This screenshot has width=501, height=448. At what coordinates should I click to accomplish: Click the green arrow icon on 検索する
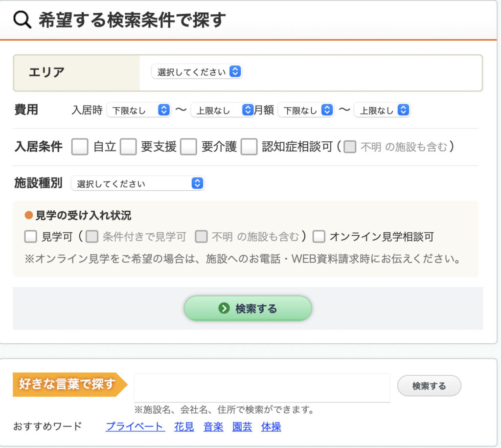click(x=224, y=308)
